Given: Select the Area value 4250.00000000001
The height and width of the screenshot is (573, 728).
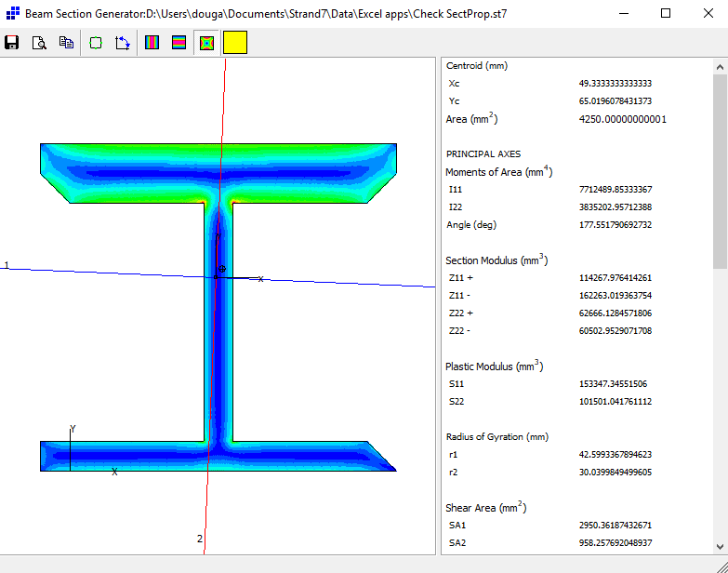Looking at the screenshot, I should pos(622,119).
